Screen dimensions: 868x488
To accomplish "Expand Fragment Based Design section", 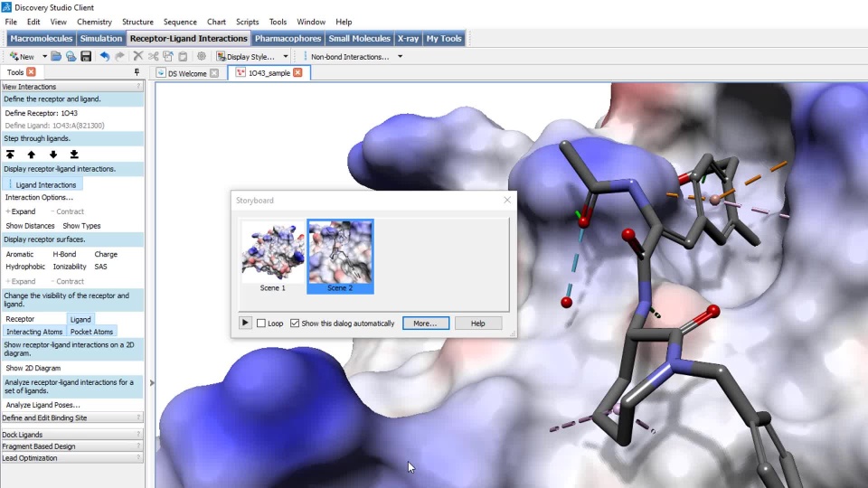I will click(72, 446).
